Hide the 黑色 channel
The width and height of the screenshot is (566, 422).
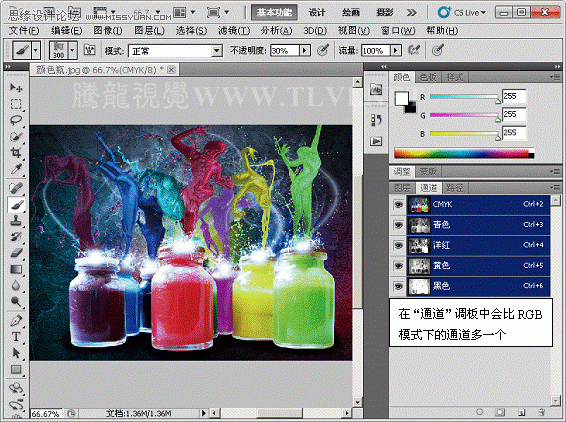(x=399, y=286)
